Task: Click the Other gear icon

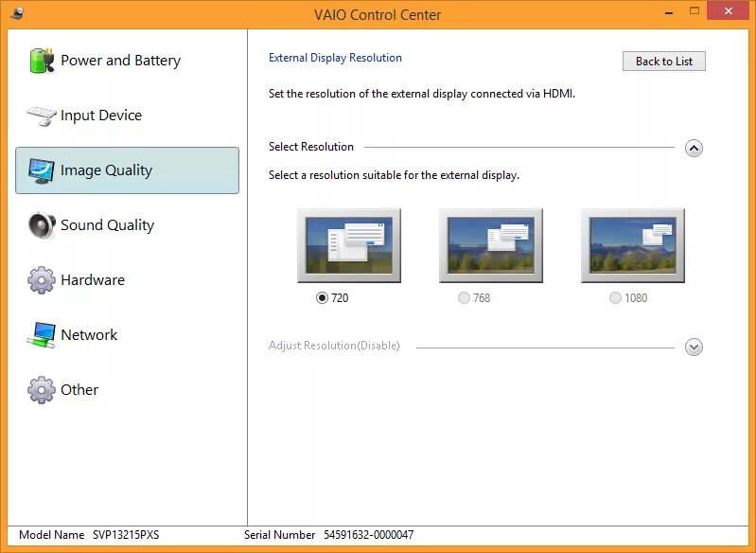Action: (x=42, y=390)
